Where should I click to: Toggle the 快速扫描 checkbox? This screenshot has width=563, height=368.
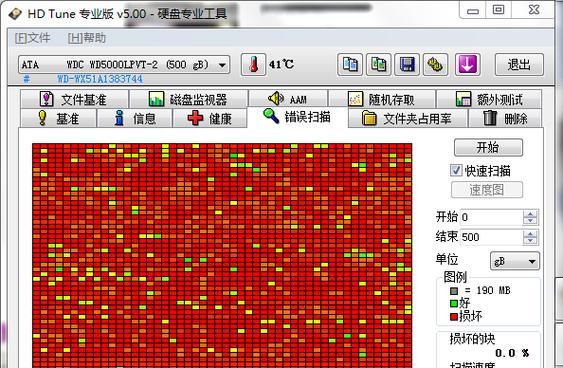pos(456,170)
